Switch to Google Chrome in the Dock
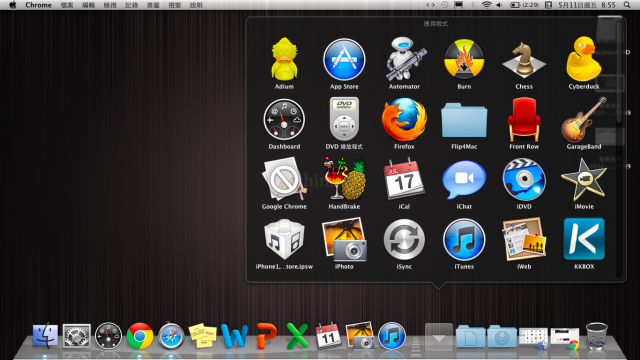640x360 pixels. [x=140, y=336]
